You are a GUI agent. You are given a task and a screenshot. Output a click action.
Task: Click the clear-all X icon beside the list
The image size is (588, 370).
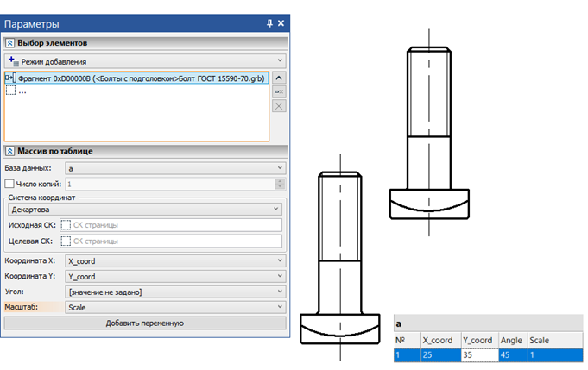point(279,106)
